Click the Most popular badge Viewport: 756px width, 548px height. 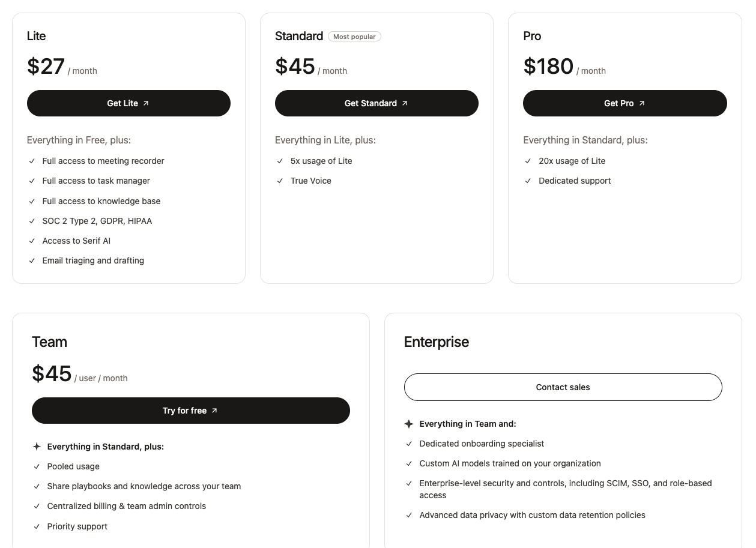(x=354, y=37)
